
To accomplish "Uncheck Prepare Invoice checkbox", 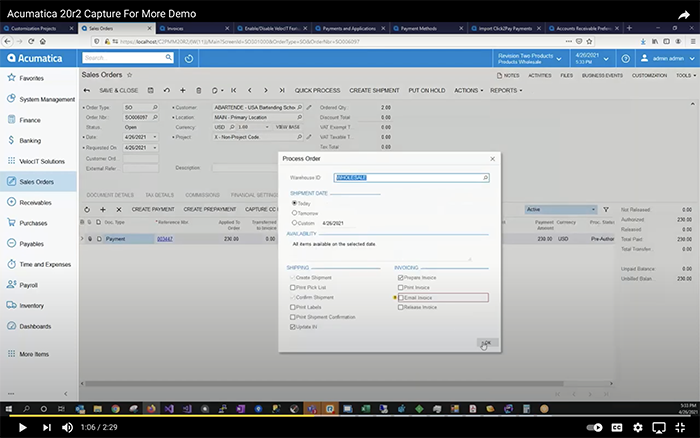I will pyautogui.click(x=400, y=278).
